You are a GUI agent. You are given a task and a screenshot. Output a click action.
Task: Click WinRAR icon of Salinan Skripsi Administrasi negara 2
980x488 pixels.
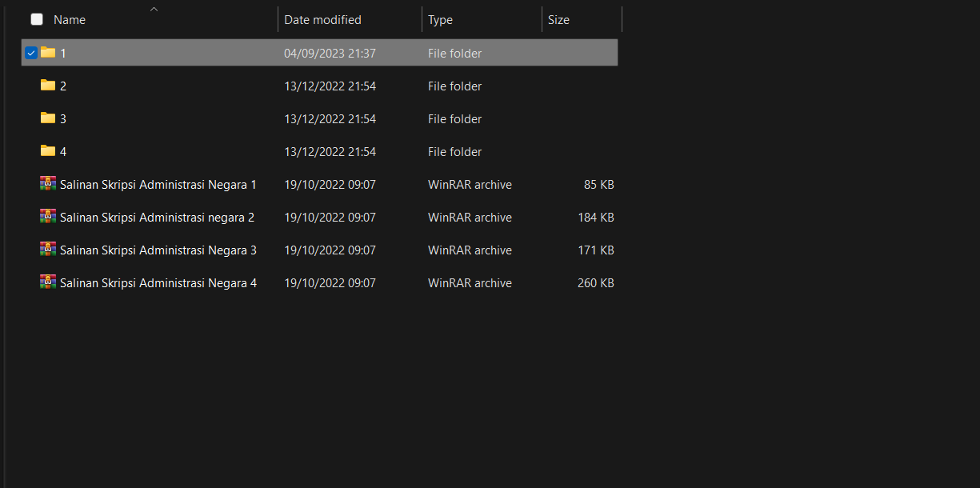coord(48,217)
